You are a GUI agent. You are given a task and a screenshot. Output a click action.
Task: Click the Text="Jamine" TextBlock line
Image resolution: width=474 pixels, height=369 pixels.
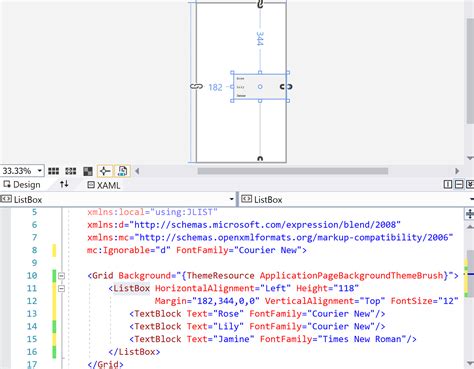[273, 339]
